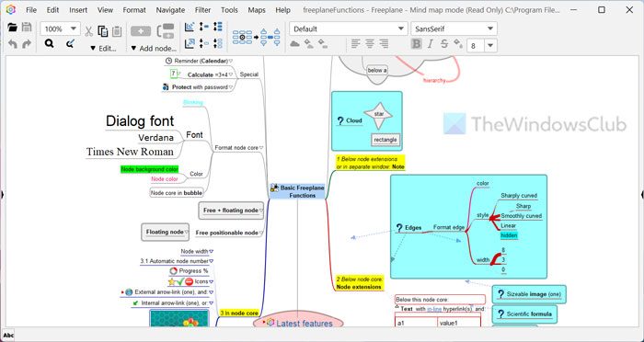The width and height of the screenshot is (644, 342).
Task: Align node text right
Action: [x=384, y=43]
